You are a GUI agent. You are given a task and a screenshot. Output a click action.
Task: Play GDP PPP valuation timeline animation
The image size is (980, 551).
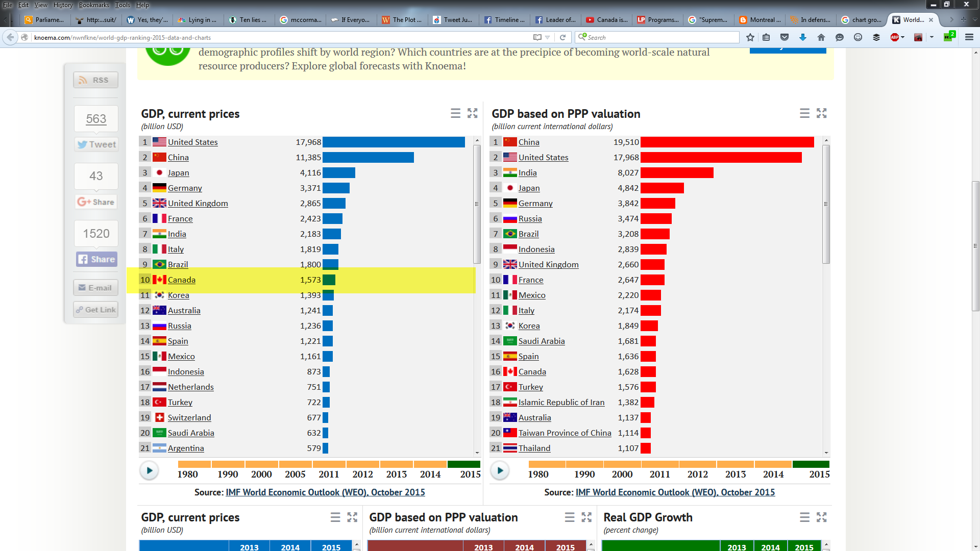[500, 470]
